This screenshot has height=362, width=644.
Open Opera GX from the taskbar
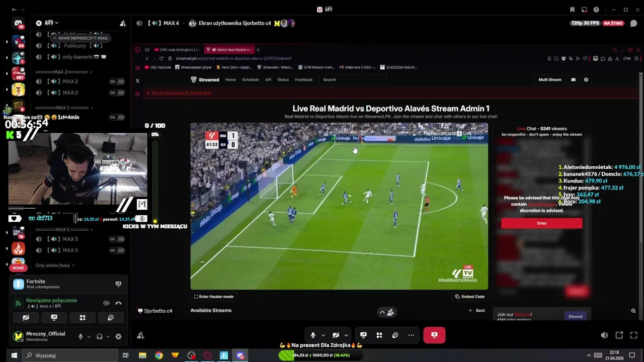[208, 355]
